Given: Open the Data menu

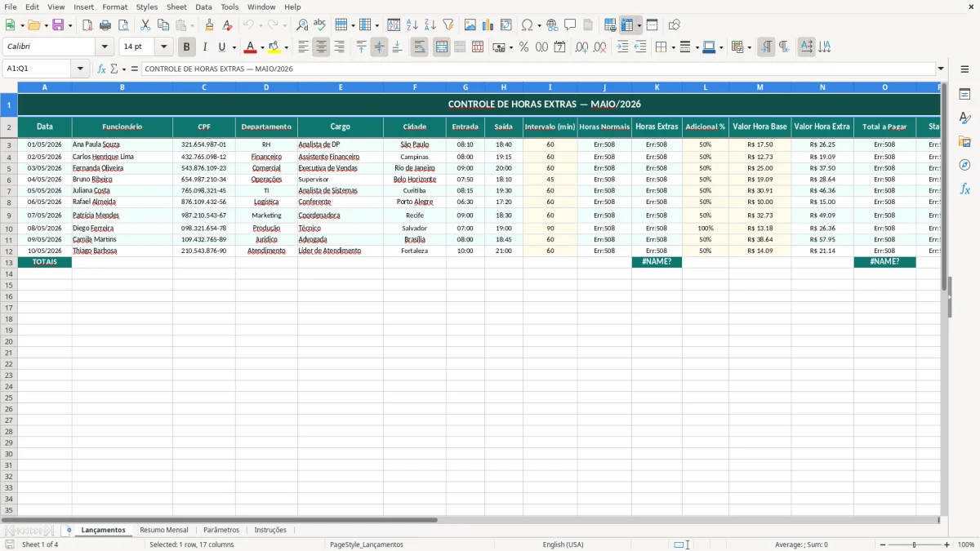Looking at the screenshot, I should tap(203, 7).
